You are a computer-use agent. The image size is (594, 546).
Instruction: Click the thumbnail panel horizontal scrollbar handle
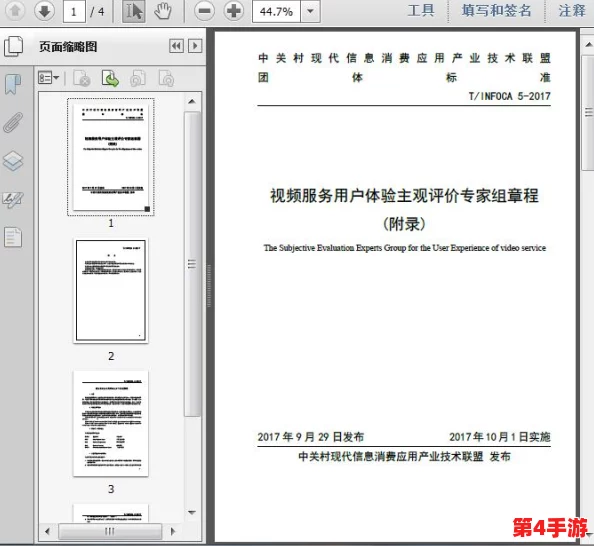pos(110,531)
